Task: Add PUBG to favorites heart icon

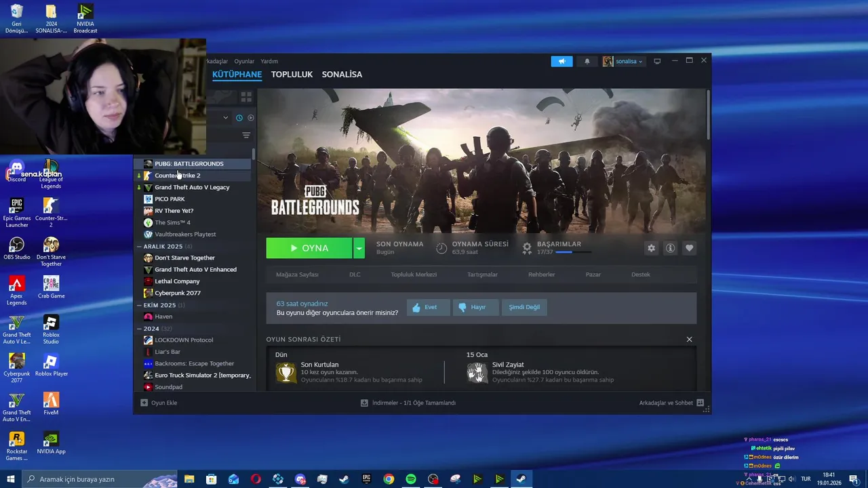Action: click(x=689, y=248)
